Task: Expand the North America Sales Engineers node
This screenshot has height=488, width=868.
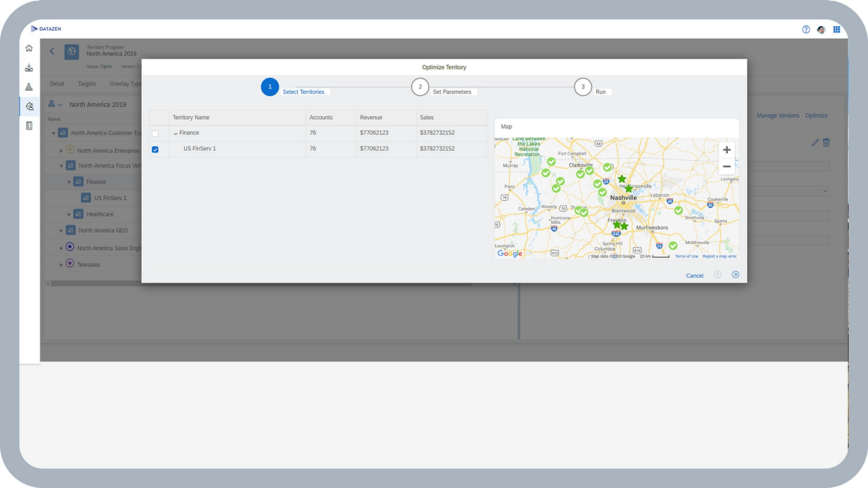Action: tap(62, 248)
